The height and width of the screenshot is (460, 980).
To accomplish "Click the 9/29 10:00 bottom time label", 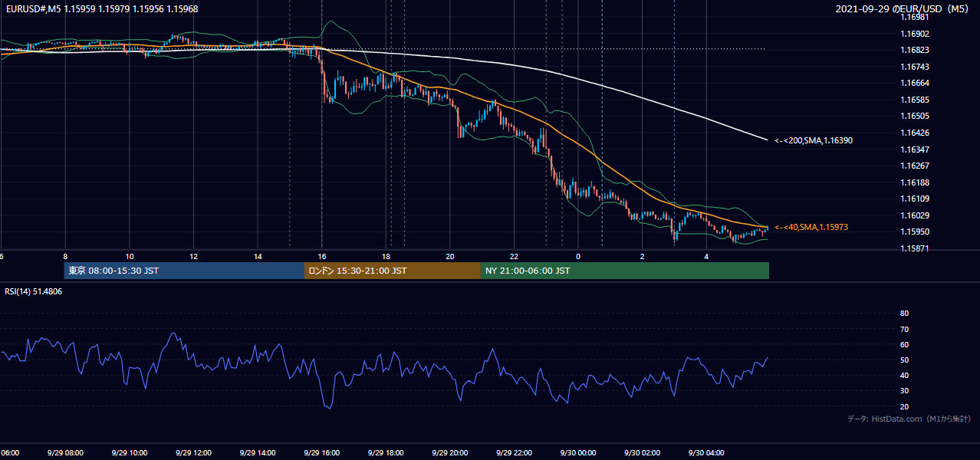I will [x=129, y=452].
